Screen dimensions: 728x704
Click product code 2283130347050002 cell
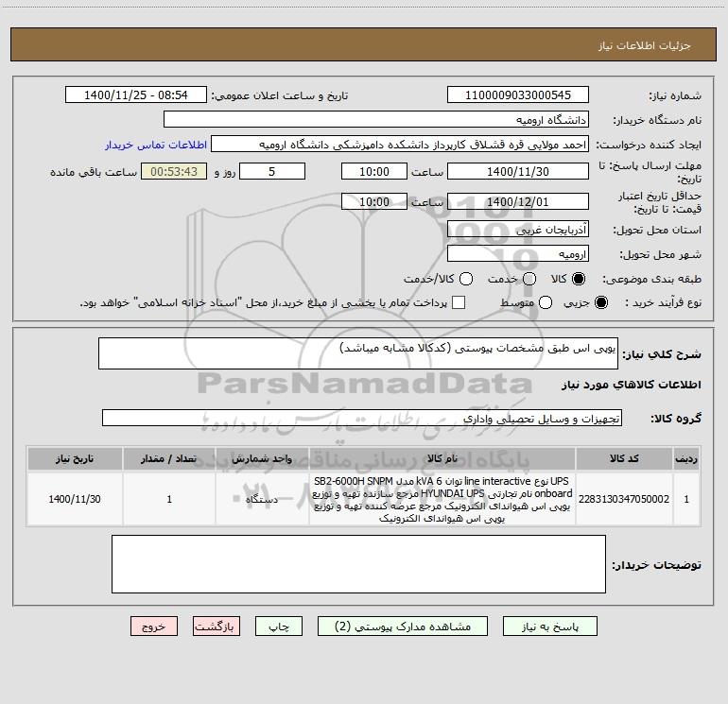(x=624, y=499)
